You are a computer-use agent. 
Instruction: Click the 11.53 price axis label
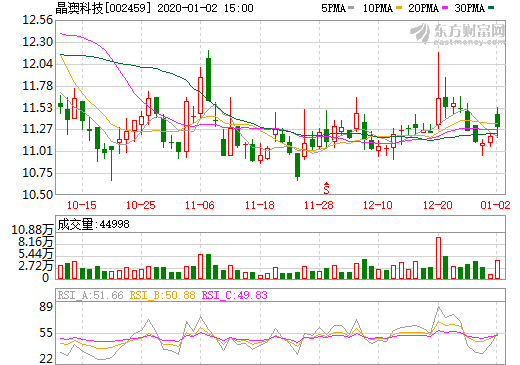(x=37, y=108)
